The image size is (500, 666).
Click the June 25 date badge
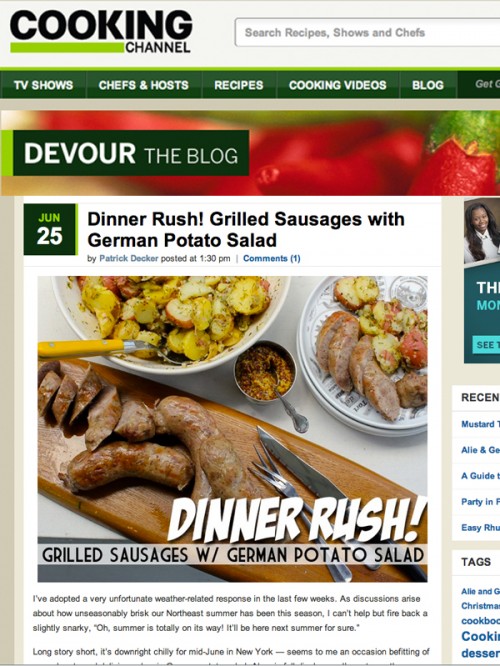pos(51,229)
